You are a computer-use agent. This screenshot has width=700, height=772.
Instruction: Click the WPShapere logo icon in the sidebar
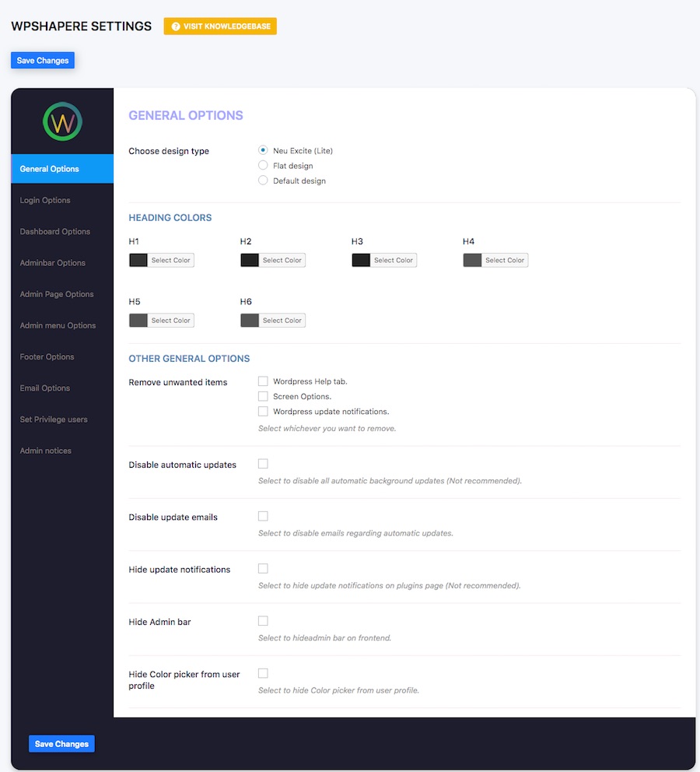pyautogui.click(x=62, y=121)
